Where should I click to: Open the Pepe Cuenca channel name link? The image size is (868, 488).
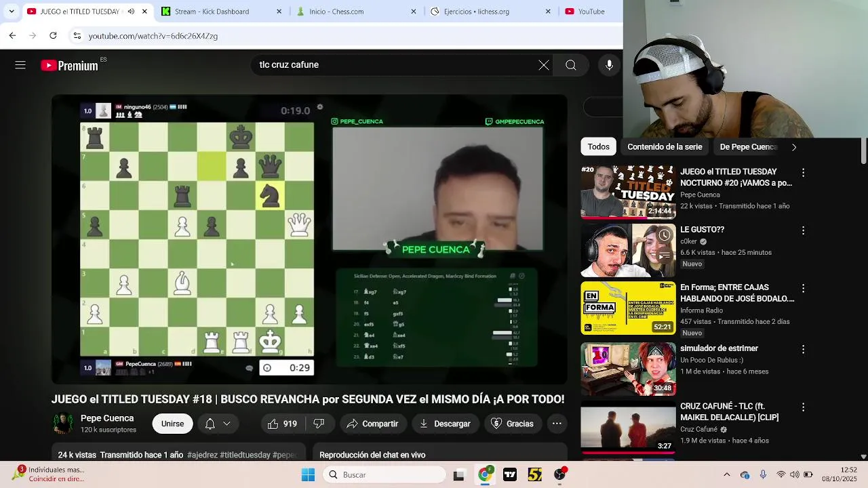pos(107,418)
